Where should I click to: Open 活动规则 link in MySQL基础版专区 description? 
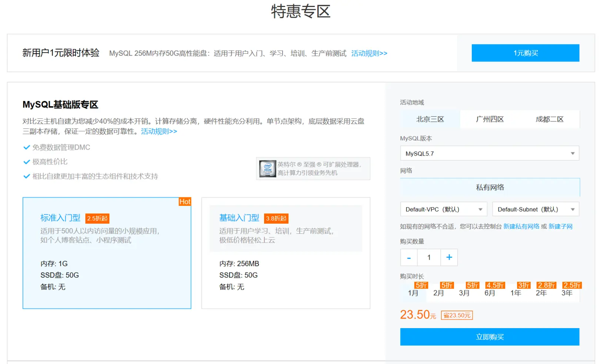click(159, 131)
